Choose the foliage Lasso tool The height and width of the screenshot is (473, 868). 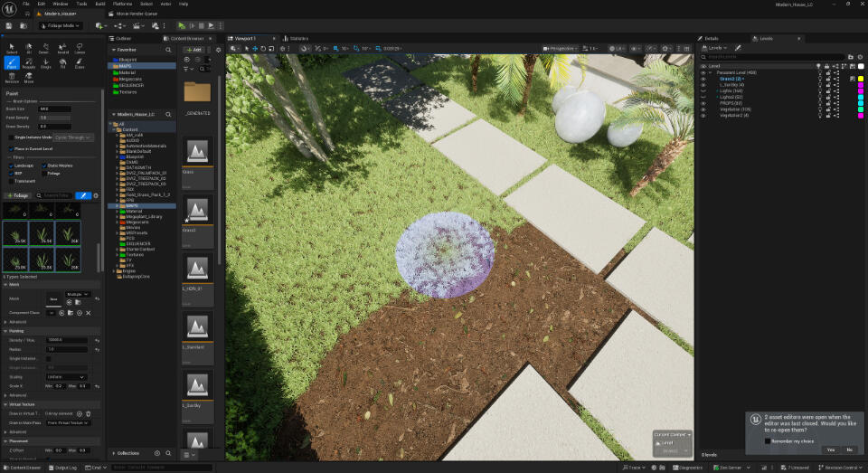point(80,48)
